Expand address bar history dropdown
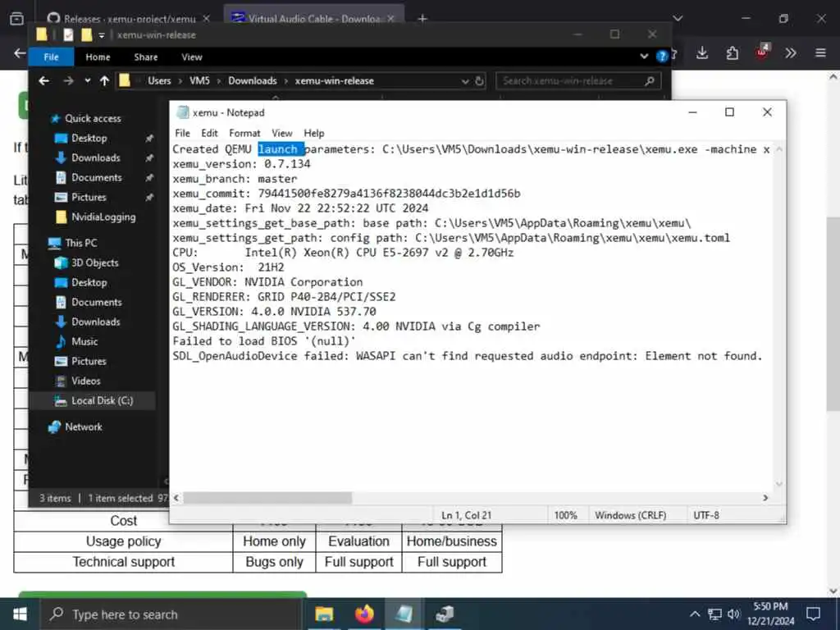Image resolution: width=840 pixels, height=630 pixels. [x=465, y=81]
